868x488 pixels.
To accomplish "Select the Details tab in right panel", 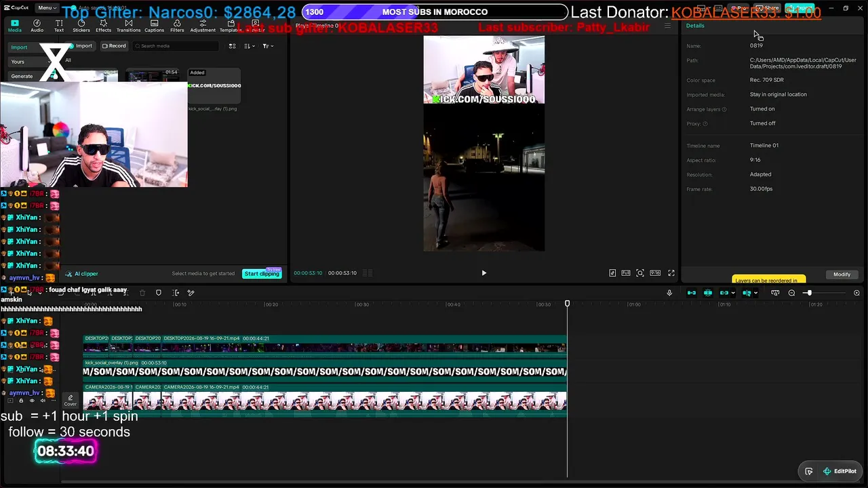I will point(695,26).
